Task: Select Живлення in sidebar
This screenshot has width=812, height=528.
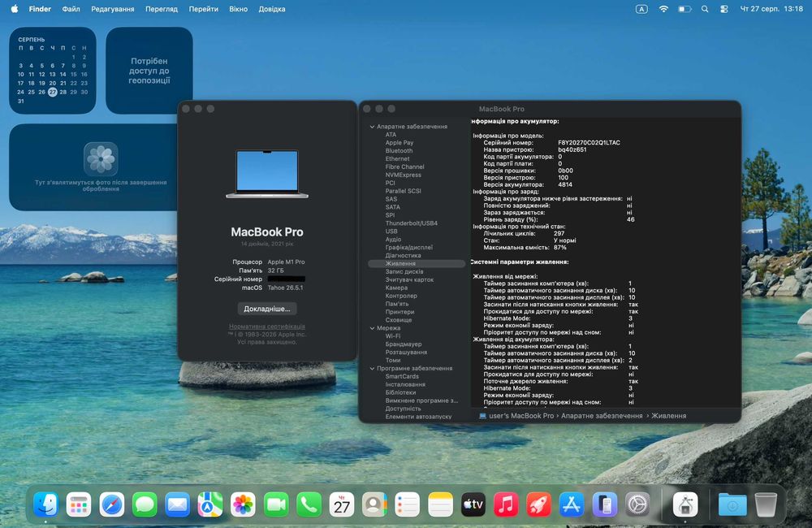Action: 417,264
